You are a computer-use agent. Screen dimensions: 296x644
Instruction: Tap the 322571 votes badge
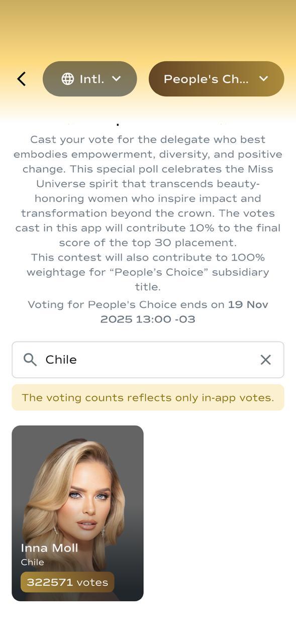pyautogui.click(x=67, y=582)
